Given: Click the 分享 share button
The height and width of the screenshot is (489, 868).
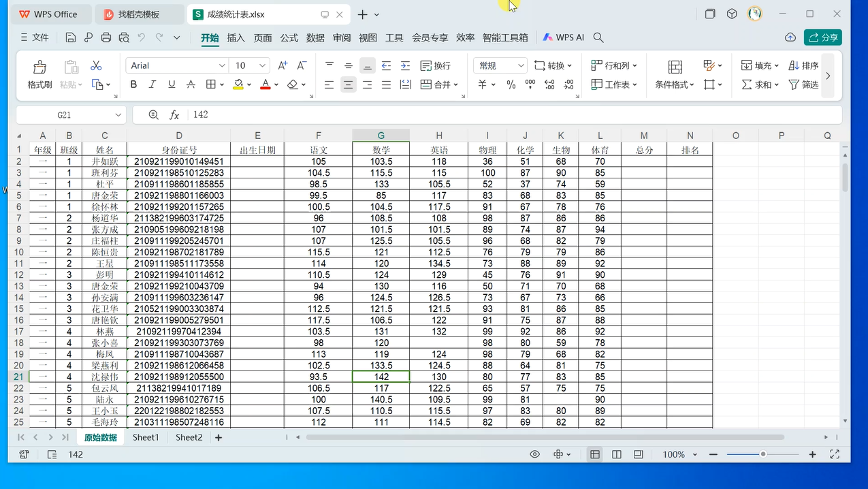Looking at the screenshot, I should click(822, 37).
